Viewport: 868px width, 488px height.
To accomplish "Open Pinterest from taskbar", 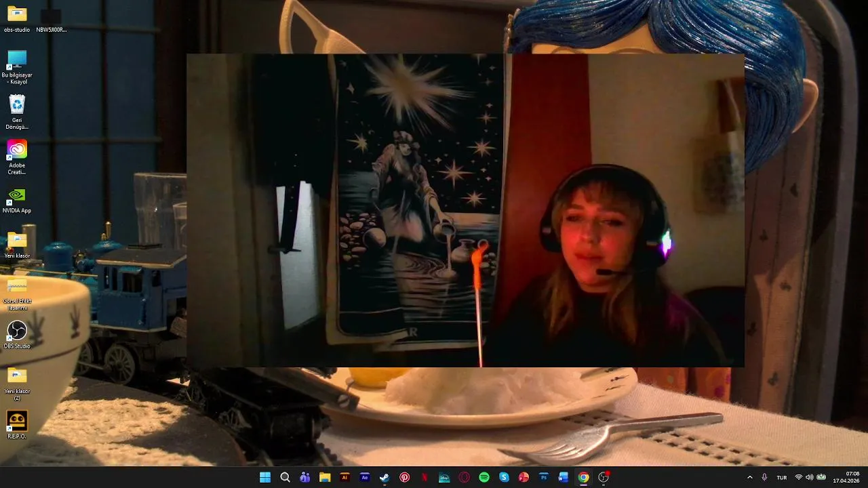I will (x=404, y=477).
